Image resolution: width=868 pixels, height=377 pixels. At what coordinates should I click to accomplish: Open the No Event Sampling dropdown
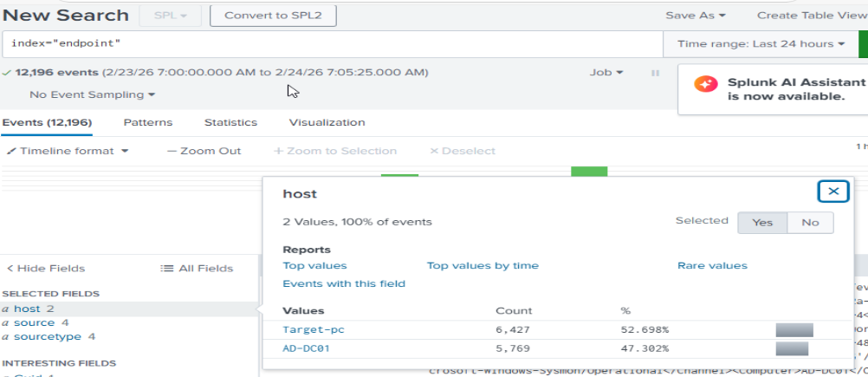click(x=93, y=94)
